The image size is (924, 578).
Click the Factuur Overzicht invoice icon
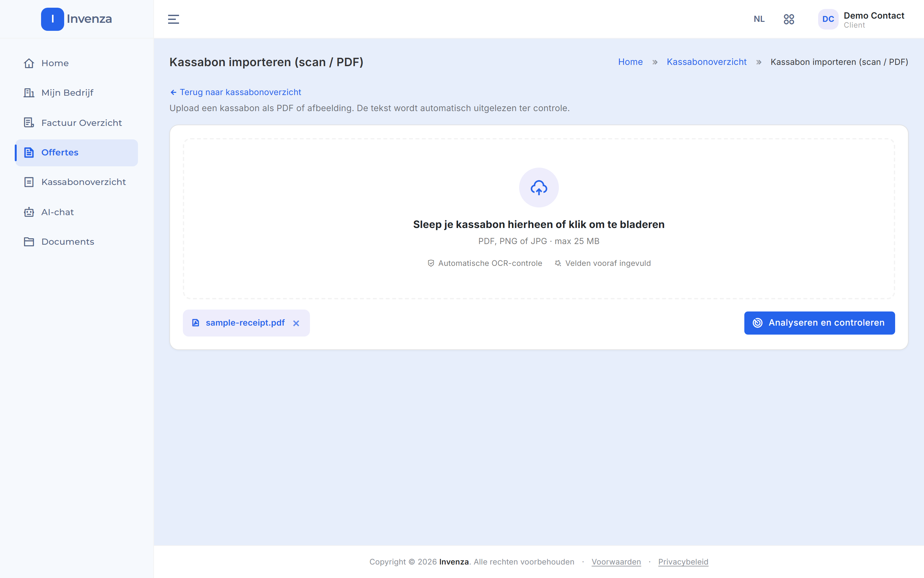click(29, 123)
